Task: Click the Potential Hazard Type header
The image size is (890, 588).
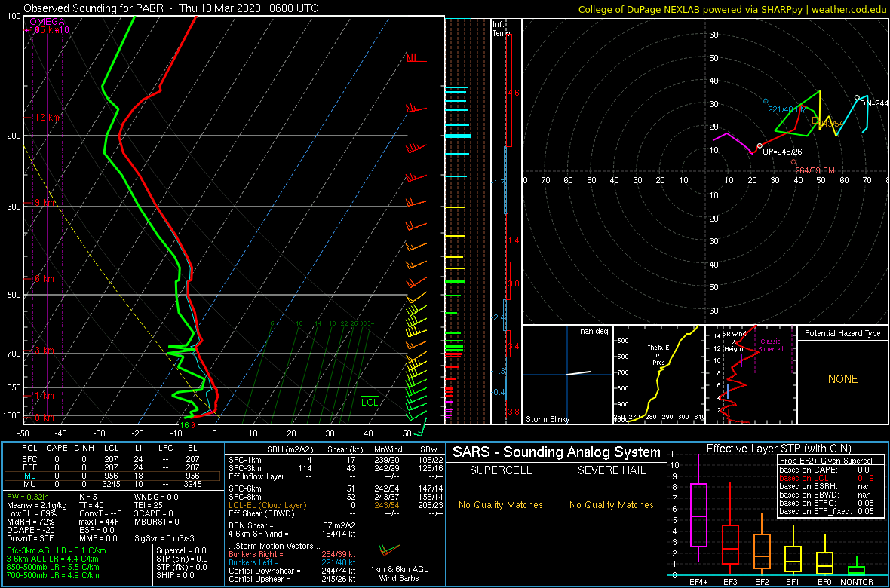Action: tap(843, 333)
